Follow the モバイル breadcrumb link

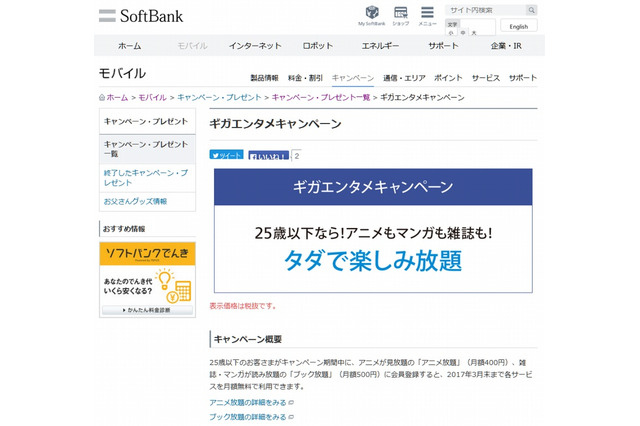point(152,98)
